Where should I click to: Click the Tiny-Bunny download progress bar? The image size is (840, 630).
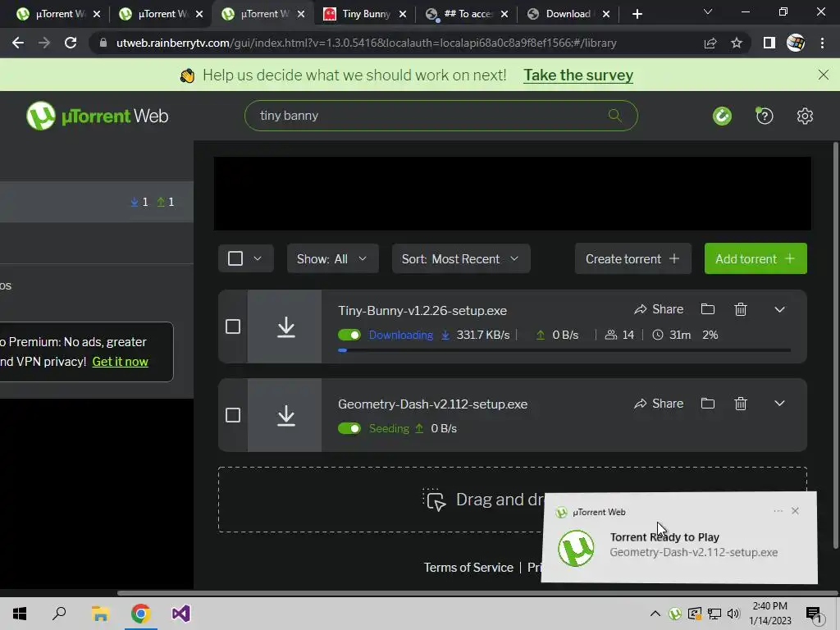coord(564,350)
